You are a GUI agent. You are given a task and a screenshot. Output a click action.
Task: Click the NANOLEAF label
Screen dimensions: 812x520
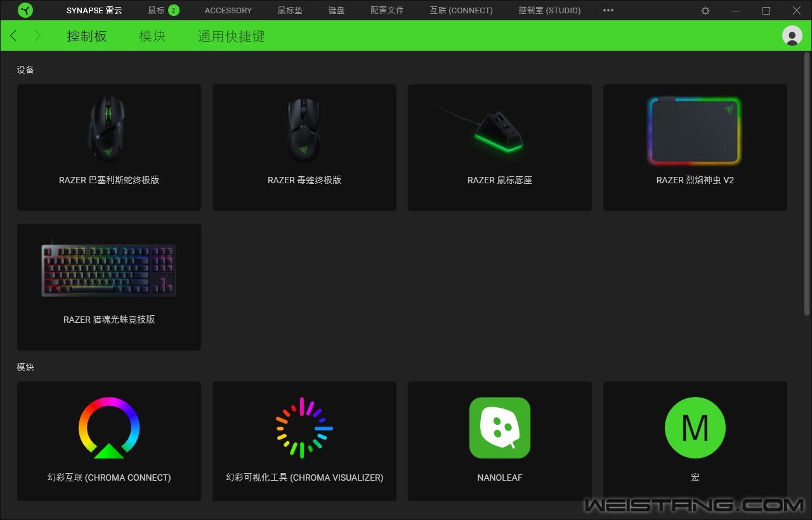click(500, 478)
